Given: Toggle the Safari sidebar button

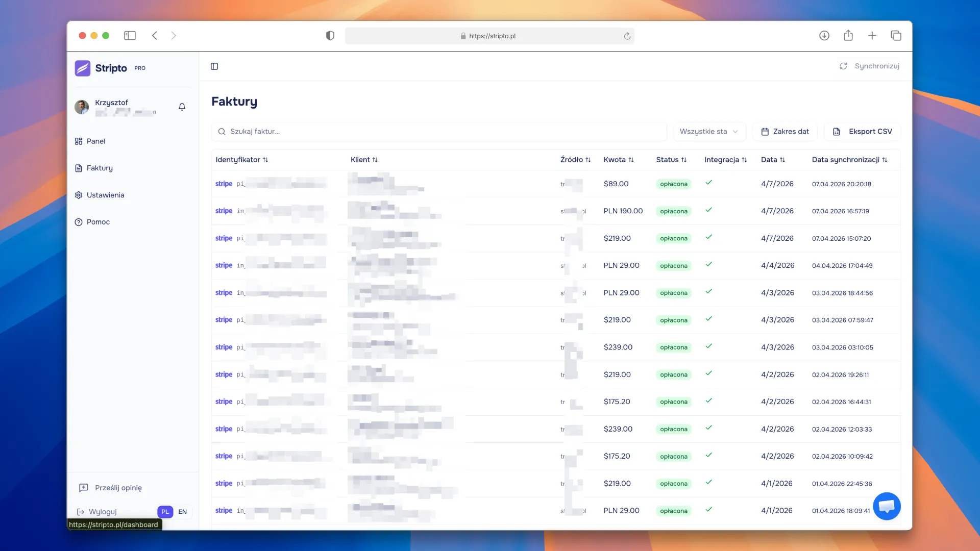Looking at the screenshot, I should pyautogui.click(x=130, y=36).
